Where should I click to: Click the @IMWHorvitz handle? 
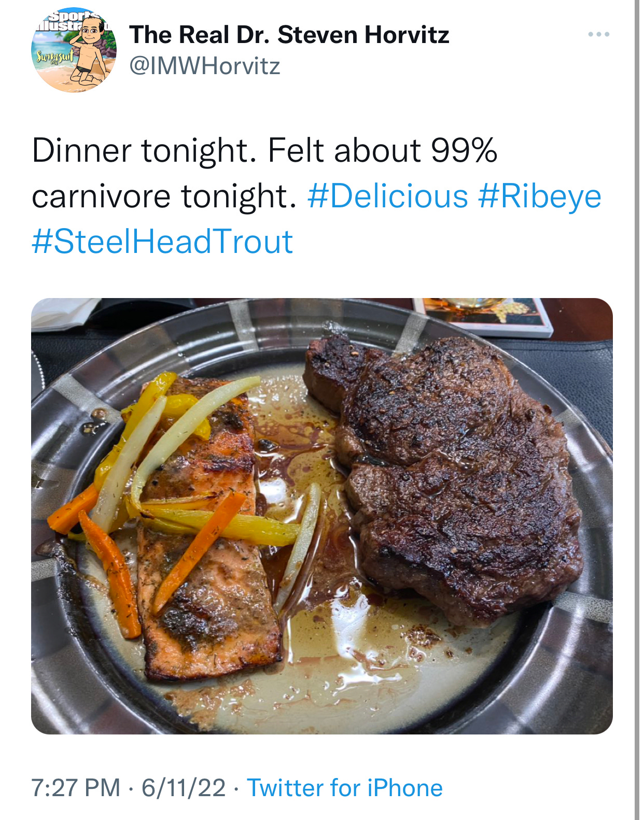205,66
